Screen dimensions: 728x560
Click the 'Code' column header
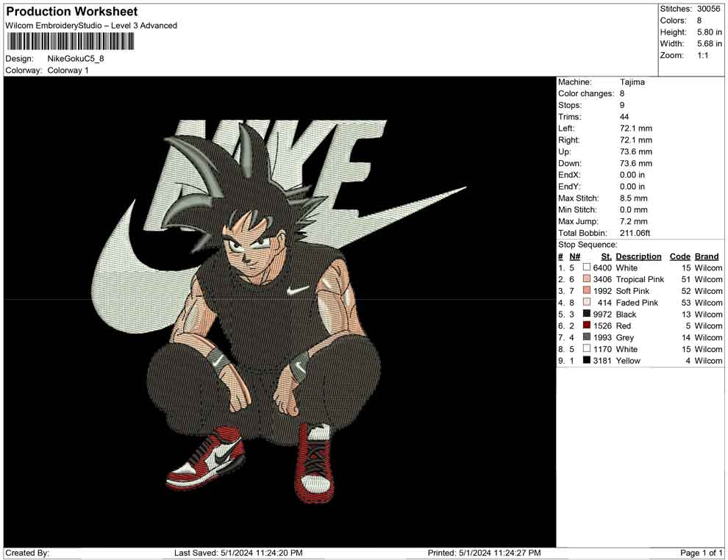tap(680, 256)
